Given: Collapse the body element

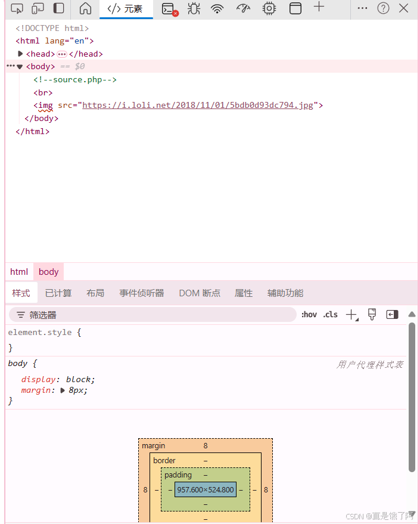Looking at the screenshot, I should [20, 66].
